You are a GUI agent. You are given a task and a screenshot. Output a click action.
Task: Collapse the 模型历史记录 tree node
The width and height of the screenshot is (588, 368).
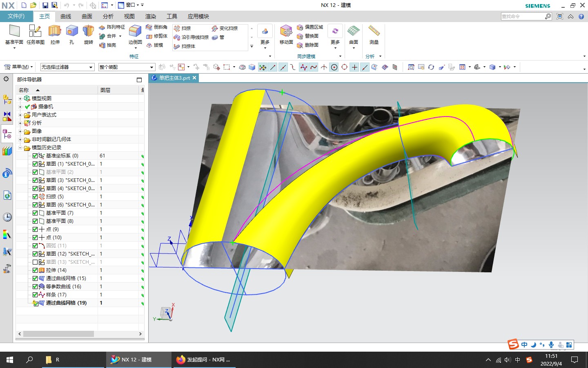coord(20,148)
